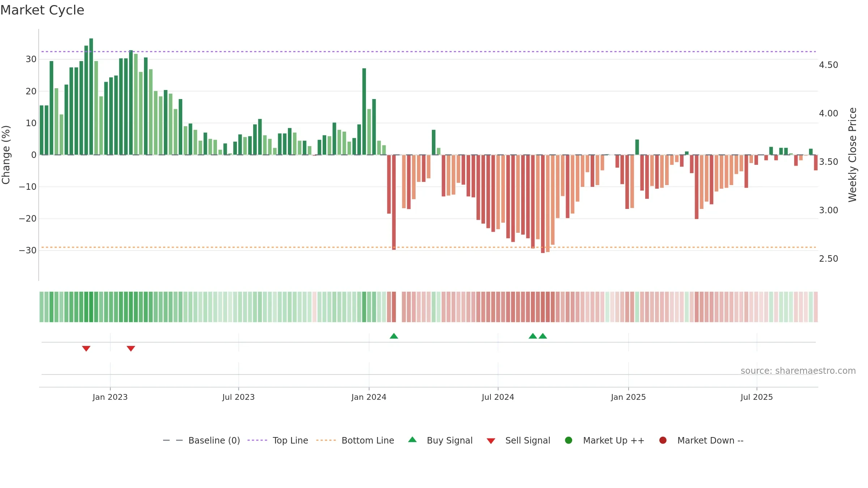
Task: Click the purple dotted Top Line legend swatch
Action: click(x=257, y=440)
